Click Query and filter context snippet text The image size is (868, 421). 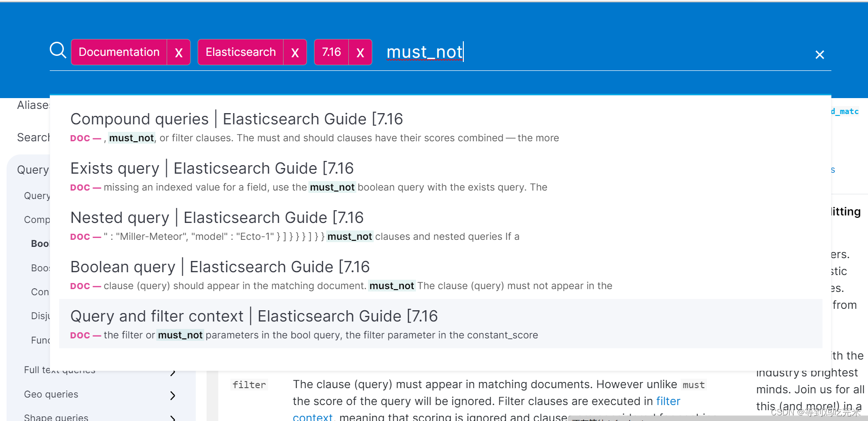click(x=321, y=335)
